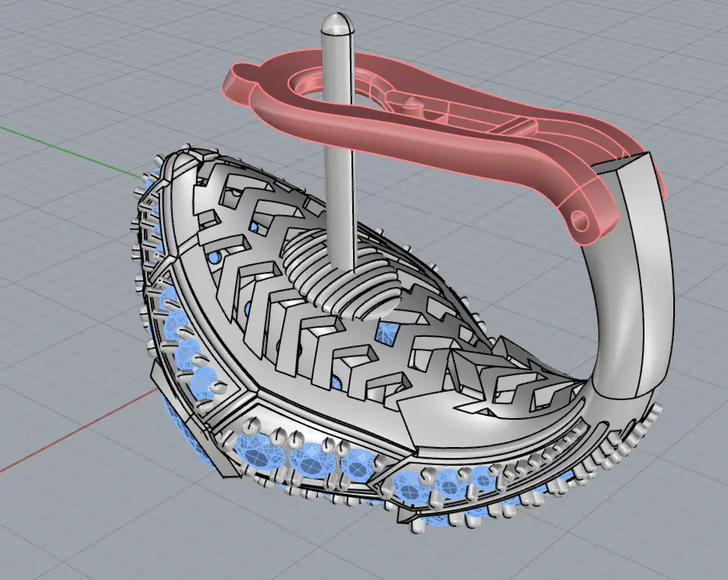Click the hinge hole on the red clasp
Screen dimensions: 728x580
point(580,218)
